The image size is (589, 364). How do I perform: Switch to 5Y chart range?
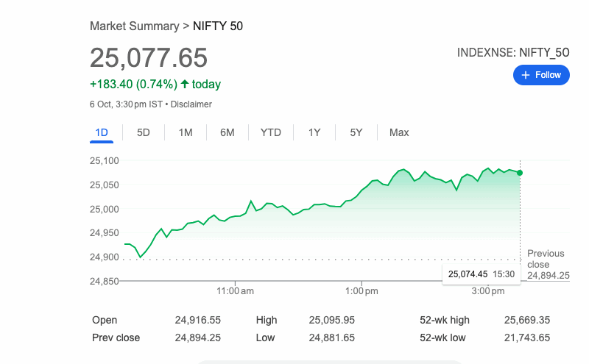point(356,132)
